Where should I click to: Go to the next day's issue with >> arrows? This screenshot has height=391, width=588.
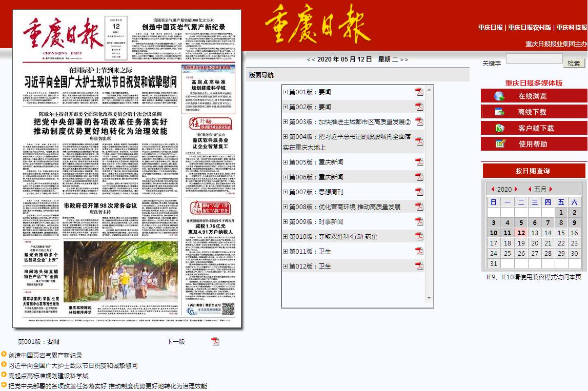tap(404, 59)
